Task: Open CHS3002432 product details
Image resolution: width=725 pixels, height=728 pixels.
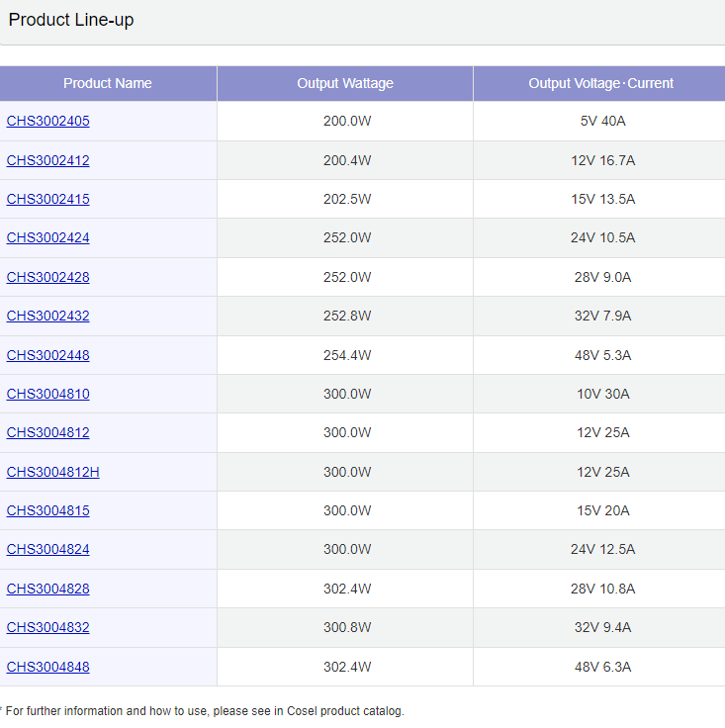Action: (x=47, y=316)
